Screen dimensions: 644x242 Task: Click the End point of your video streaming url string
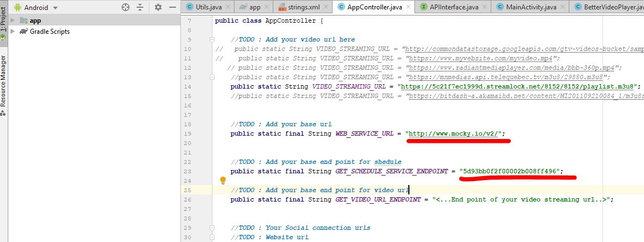tap(521, 200)
